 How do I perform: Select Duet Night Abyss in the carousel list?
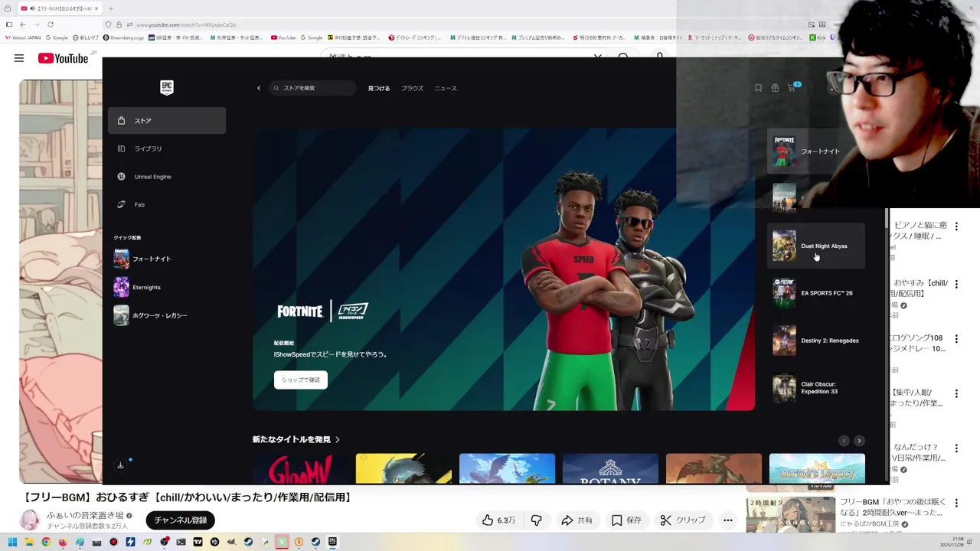point(816,246)
